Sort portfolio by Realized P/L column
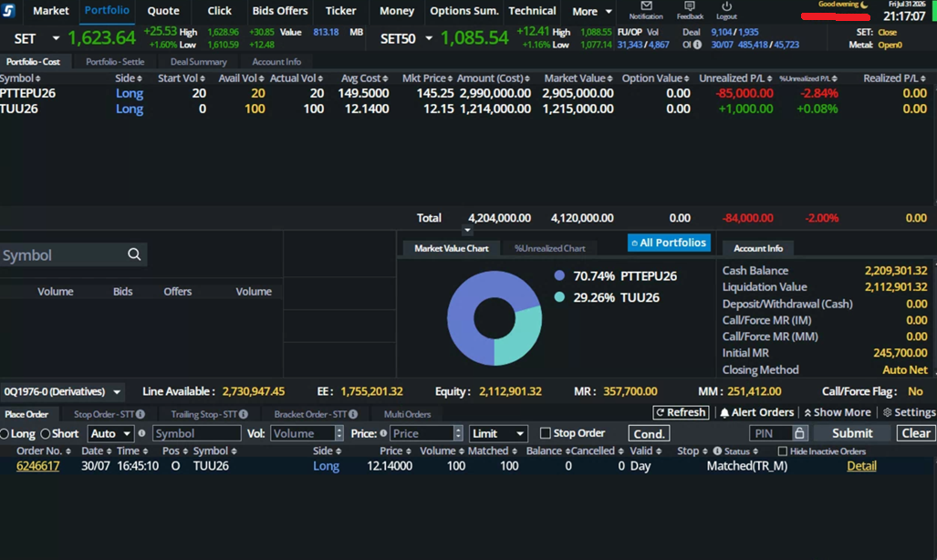Viewport: 937px width, 560px height. 894,78
